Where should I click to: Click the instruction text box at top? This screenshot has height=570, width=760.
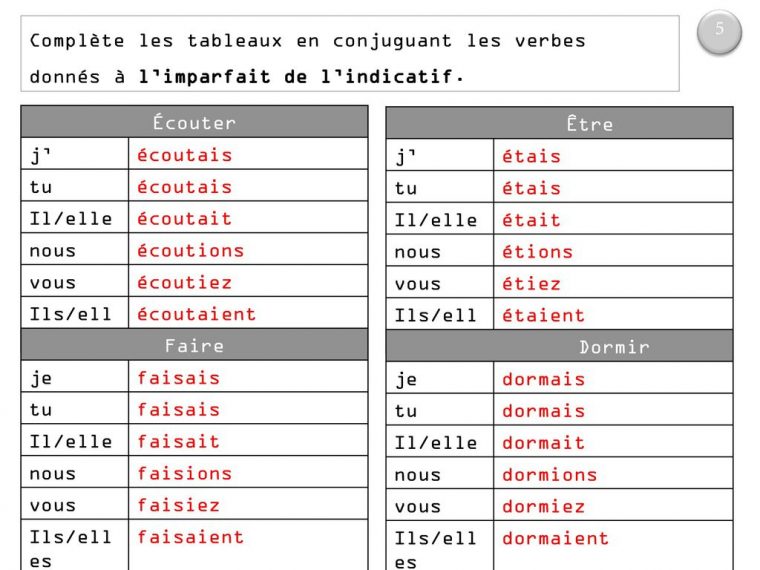click(350, 54)
